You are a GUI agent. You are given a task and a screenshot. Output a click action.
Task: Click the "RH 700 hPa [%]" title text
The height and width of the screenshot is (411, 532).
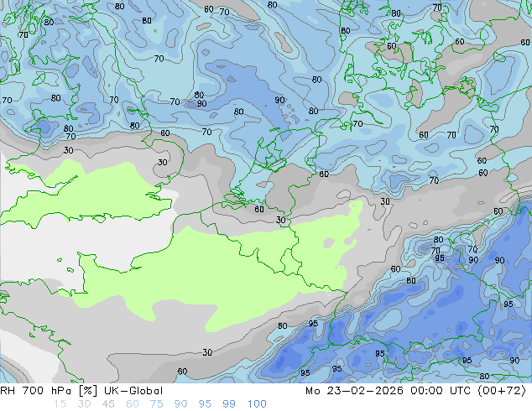point(49,391)
